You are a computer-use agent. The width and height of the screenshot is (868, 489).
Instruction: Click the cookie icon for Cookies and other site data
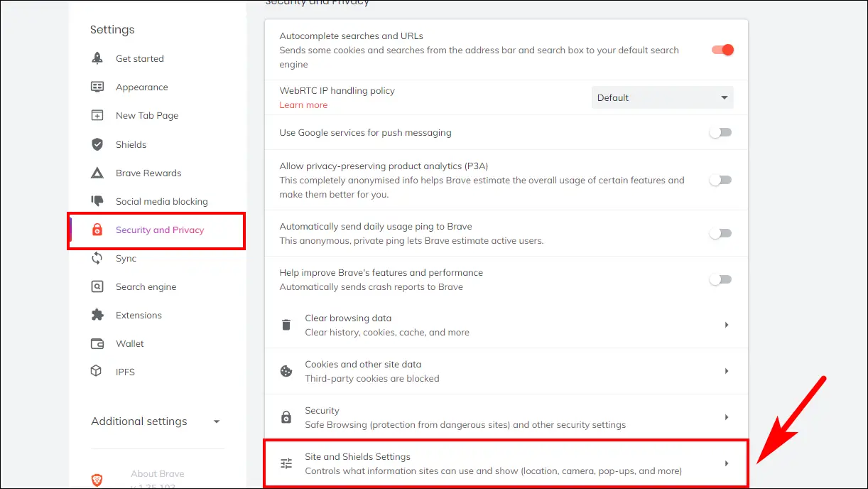point(286,371)
